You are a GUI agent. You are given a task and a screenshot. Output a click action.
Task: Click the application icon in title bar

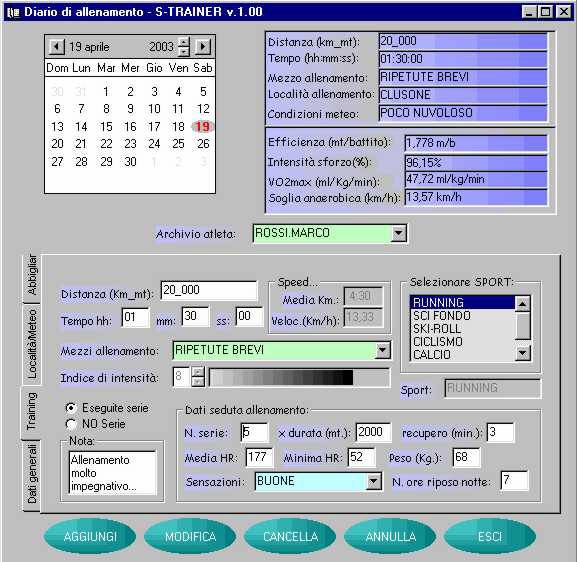(x=13, y=12)
